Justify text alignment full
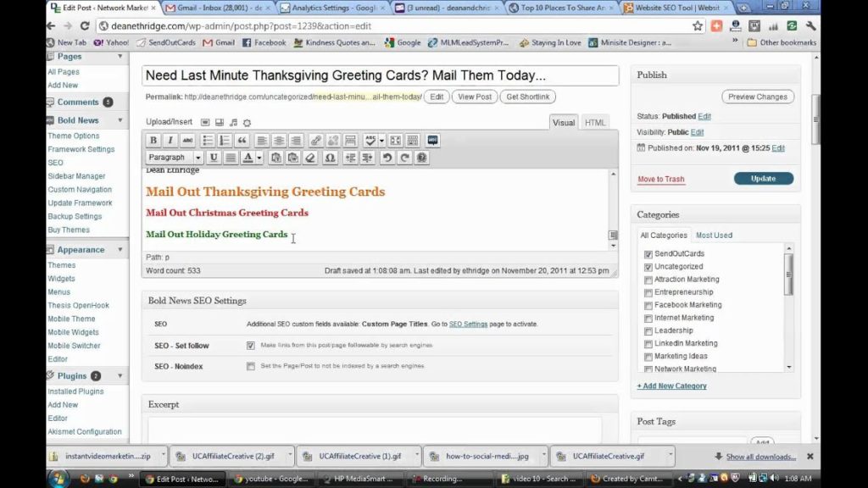The height and width of the screenshot is (488, 868). point(231,158)
